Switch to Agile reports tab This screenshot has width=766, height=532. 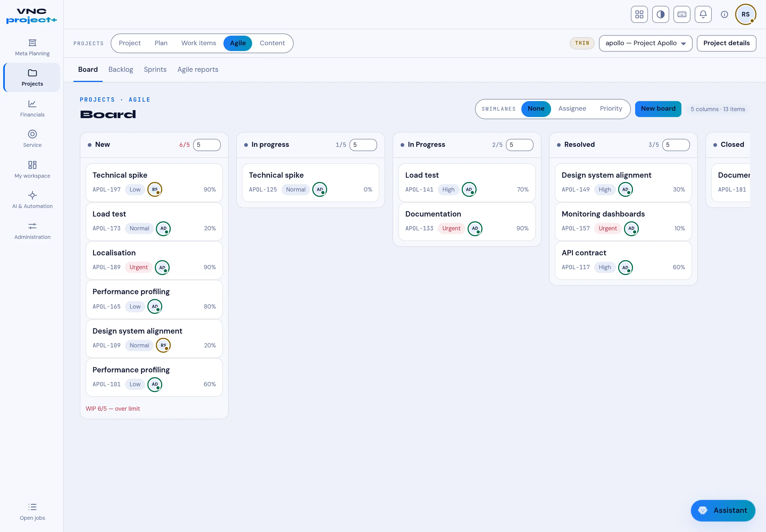click(198, 70)
